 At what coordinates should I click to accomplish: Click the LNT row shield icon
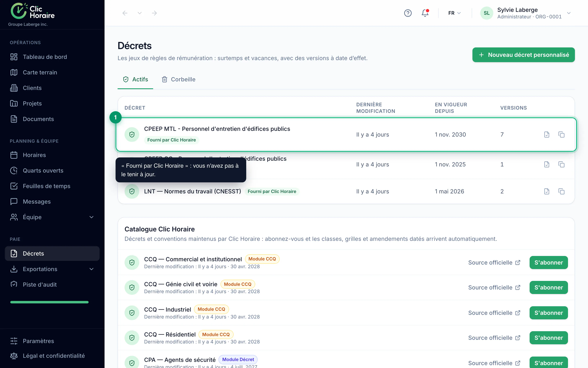(132, 191)
